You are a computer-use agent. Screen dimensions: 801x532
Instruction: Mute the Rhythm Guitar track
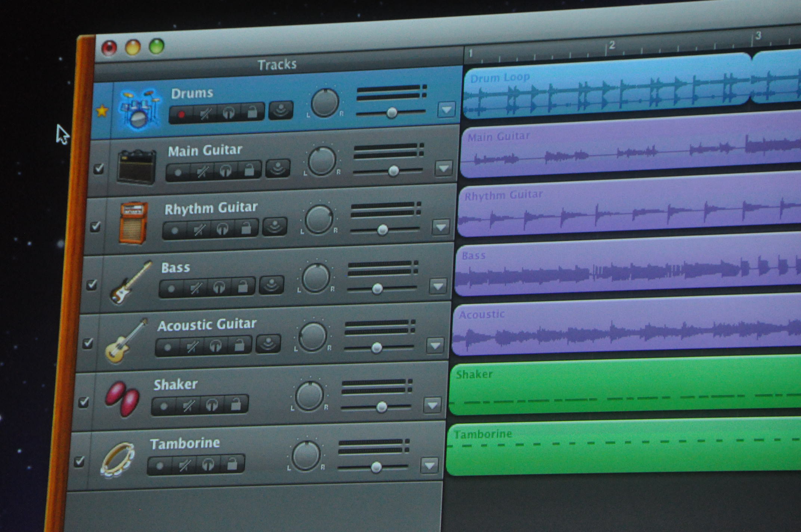click(x=199, y=230)
